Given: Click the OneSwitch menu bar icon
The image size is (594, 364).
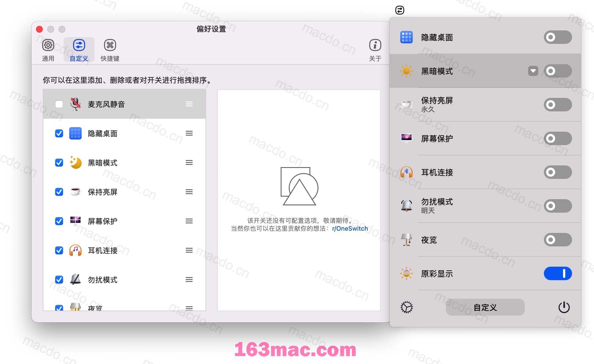Looking at the screenshot, I should (x=399, y=10).
